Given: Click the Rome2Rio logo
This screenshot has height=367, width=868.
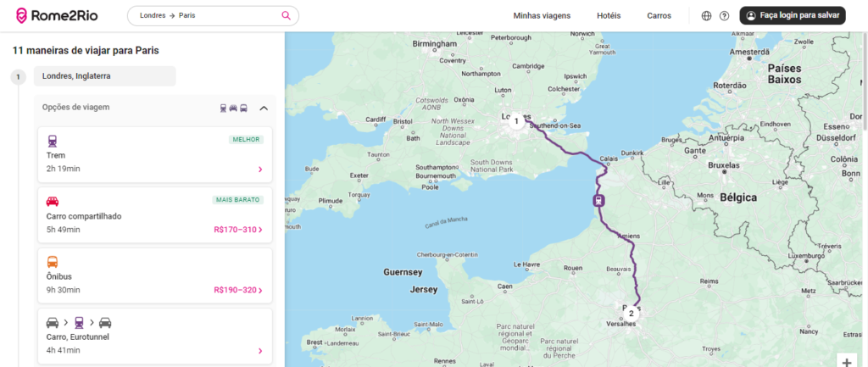Looking at the screenshot, I should [x=53, y=15].
